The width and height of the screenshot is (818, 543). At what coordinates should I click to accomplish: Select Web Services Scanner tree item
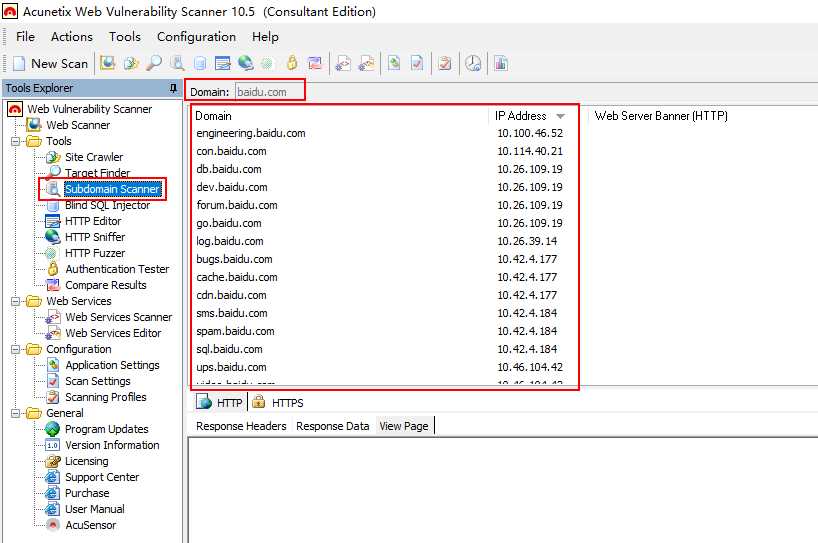point(118,317)
